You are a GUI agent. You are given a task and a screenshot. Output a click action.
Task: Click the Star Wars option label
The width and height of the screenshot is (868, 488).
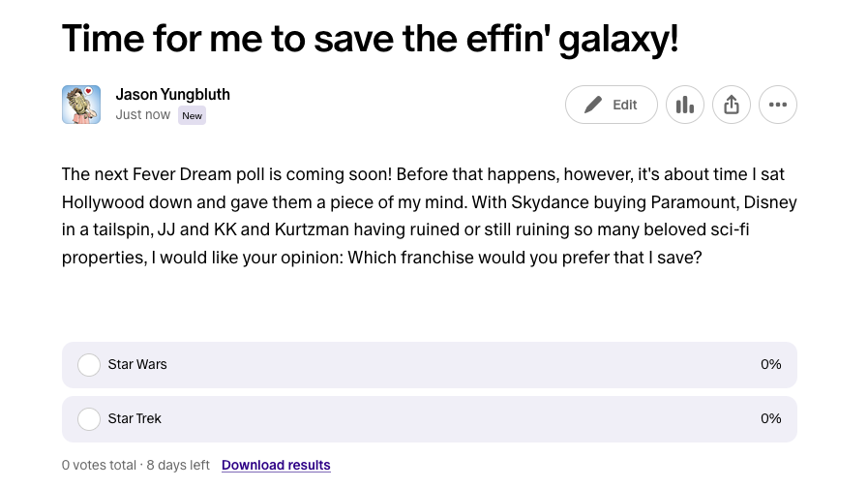point(137,365)
